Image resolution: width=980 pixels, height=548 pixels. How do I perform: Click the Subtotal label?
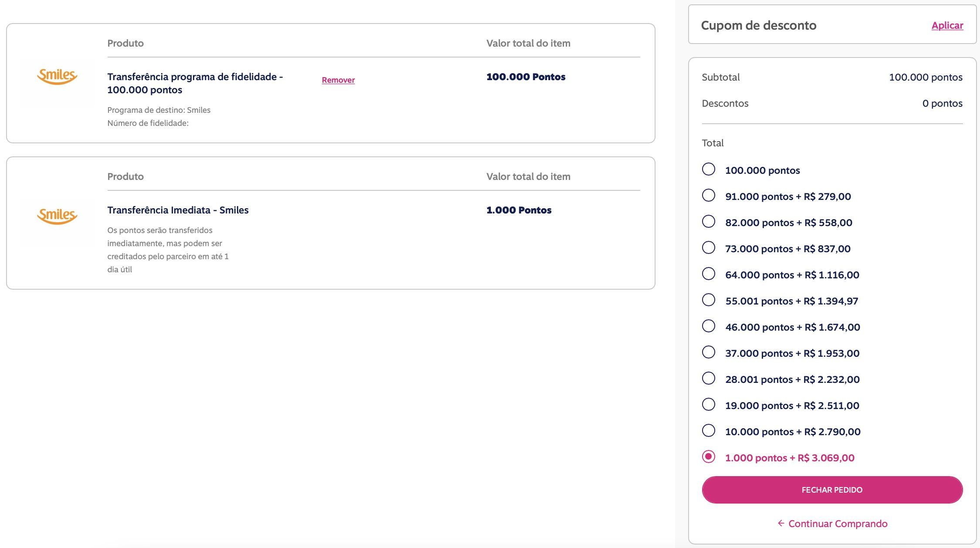[x=720, y=77]
